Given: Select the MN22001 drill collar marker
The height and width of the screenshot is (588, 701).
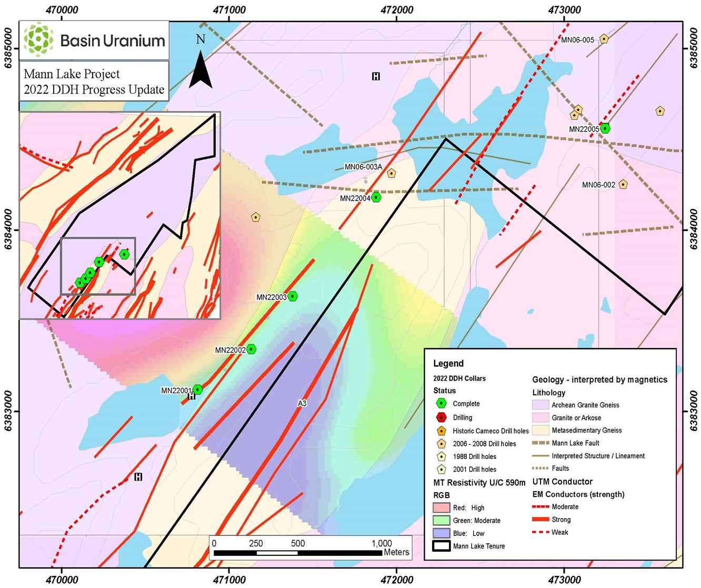Looking at the screenshot, I should pyautogui.click(x=197, y=390).
